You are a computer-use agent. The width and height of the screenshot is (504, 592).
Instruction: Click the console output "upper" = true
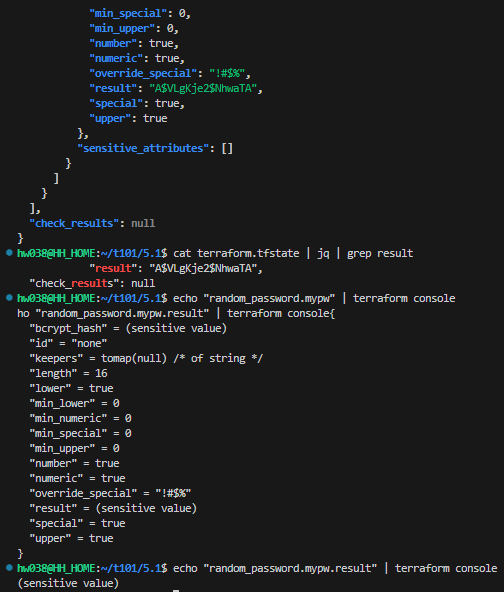coord(71,538)
